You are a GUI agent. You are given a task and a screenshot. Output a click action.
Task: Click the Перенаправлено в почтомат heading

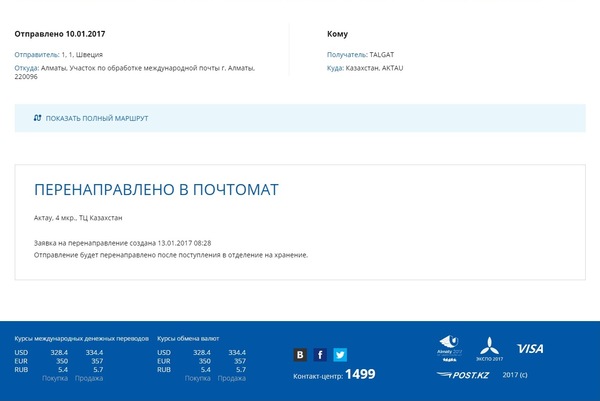point(156,189)
